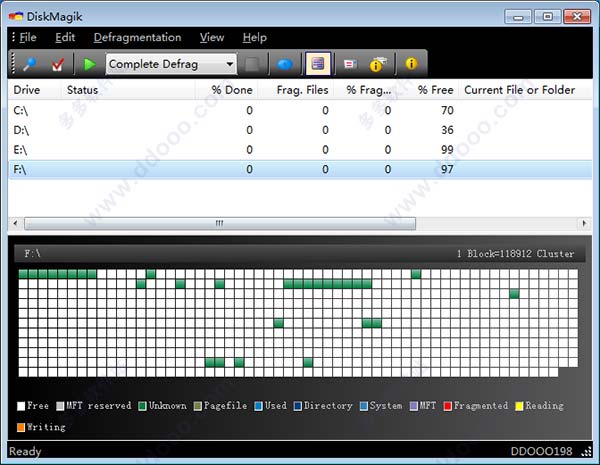Viewport: 600px width, 465px height.
Task: Click the System legend swatch
Action: (364, 406)
